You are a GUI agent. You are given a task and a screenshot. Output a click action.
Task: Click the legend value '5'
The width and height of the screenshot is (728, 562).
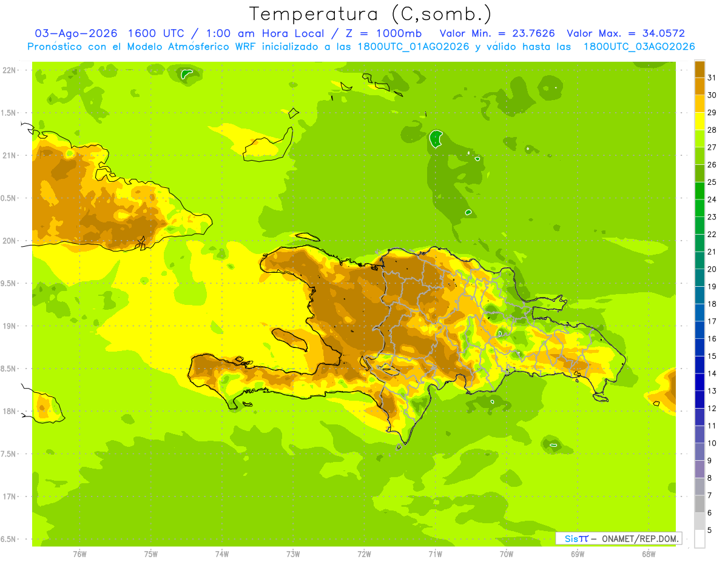click(710, 530)
